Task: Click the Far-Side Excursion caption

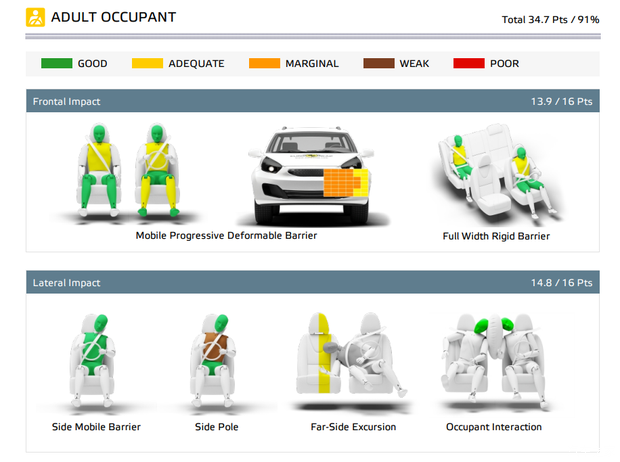Action: [x=353, y=427]
